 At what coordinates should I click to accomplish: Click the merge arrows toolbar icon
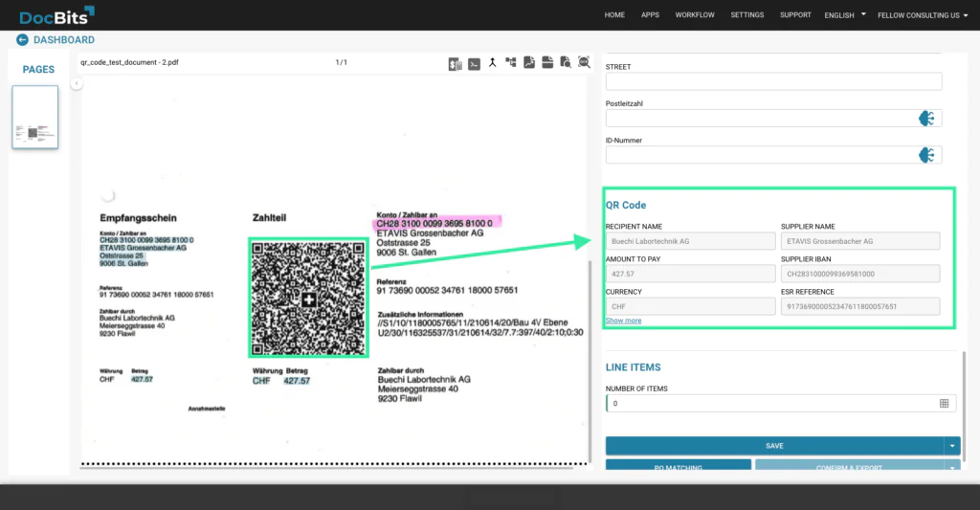493,62
